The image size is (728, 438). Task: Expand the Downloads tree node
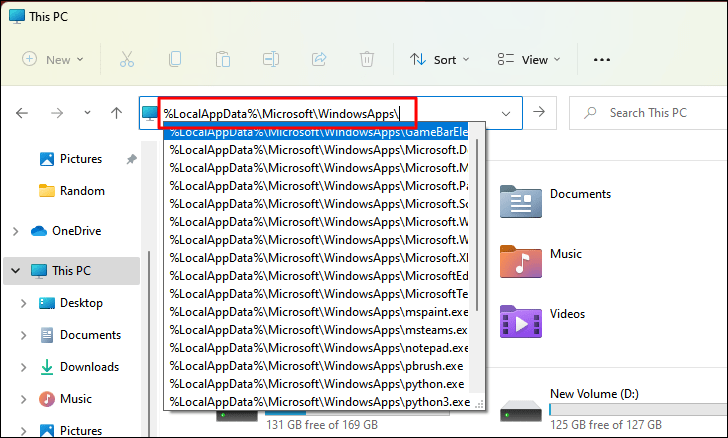[x=23, y=367]
